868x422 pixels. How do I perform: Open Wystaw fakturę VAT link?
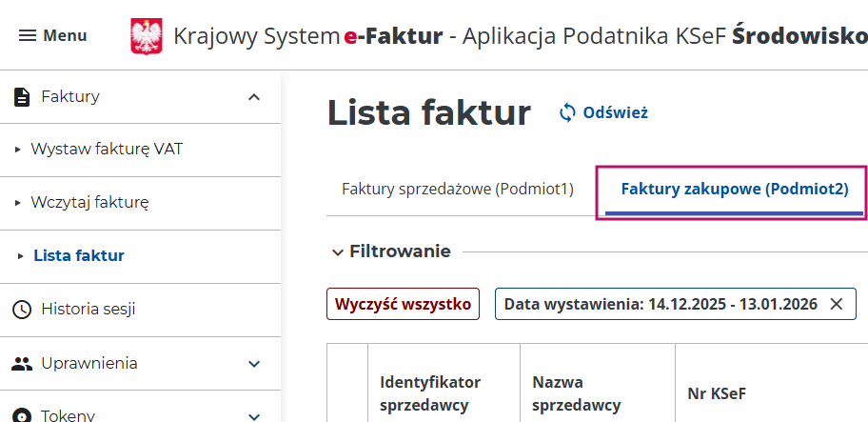coord(107,150)
